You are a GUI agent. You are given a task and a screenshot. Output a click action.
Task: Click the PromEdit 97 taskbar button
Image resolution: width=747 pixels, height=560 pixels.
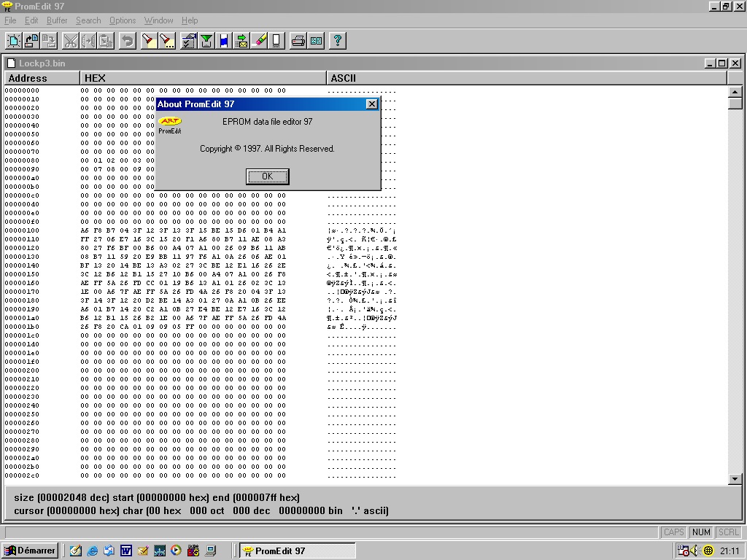[298, 551]
